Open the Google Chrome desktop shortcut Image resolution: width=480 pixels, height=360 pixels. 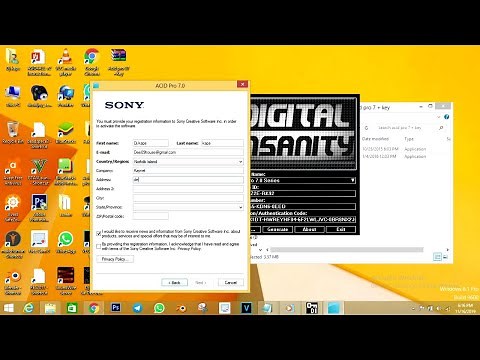click(92, 62)
